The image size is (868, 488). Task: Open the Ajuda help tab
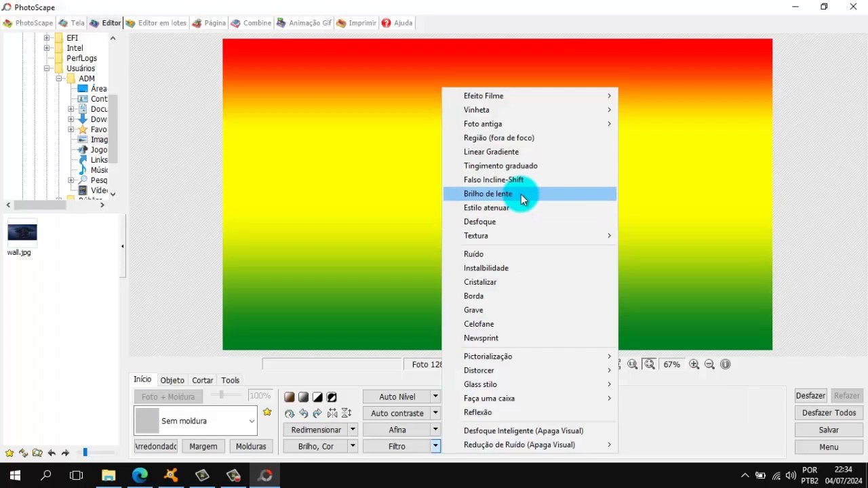(397, 23)
